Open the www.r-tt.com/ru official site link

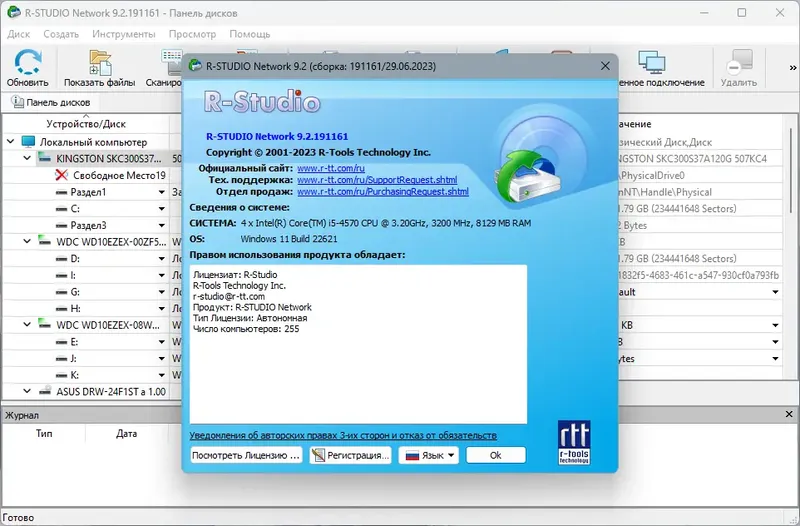click(331, 168)
